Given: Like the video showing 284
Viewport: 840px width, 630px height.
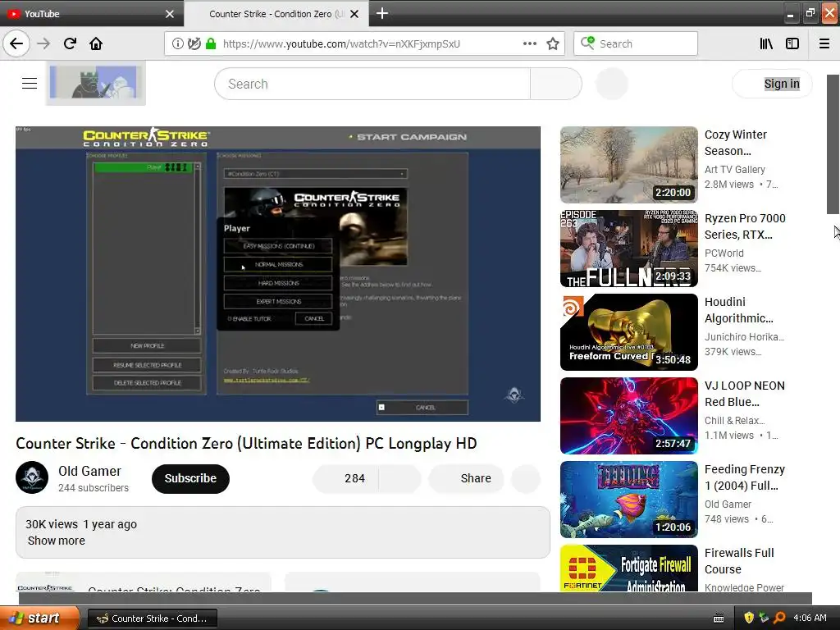Looking at the screenshot, I should (x=345, y=478).
